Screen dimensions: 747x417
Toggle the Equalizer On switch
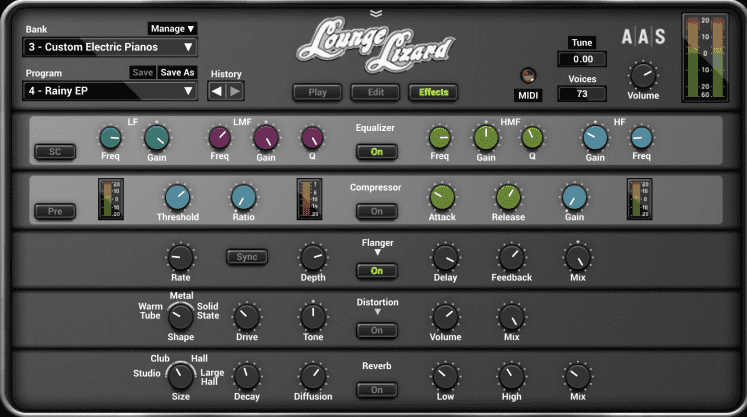coord(377,152)
